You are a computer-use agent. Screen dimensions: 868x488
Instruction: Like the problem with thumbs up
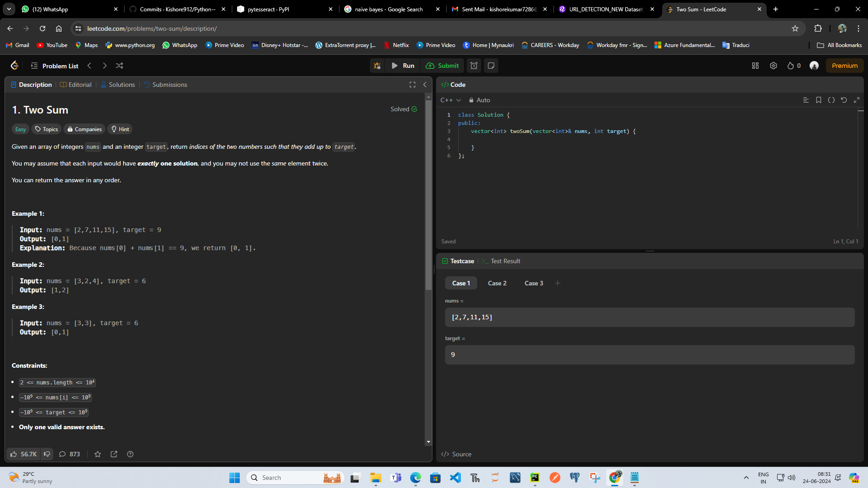[14, 454]
